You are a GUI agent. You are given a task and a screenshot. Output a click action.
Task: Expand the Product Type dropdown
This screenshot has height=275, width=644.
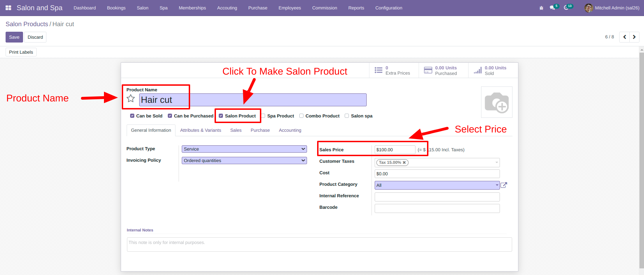pos(244,149)
